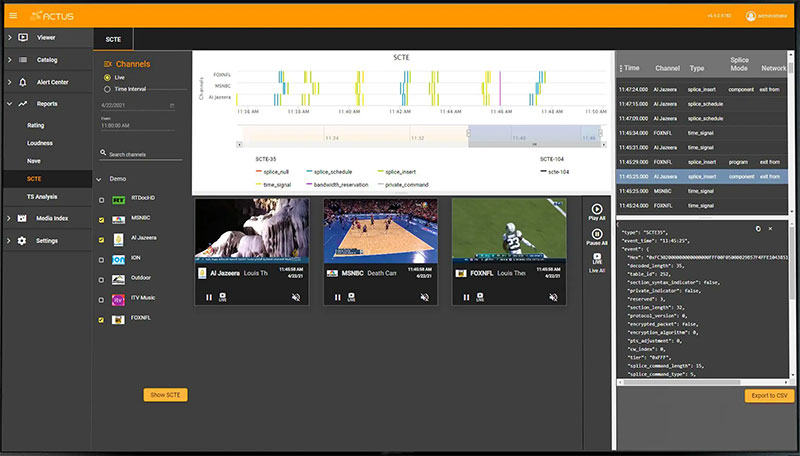Collapse the Demo channel group

[98, 179]
